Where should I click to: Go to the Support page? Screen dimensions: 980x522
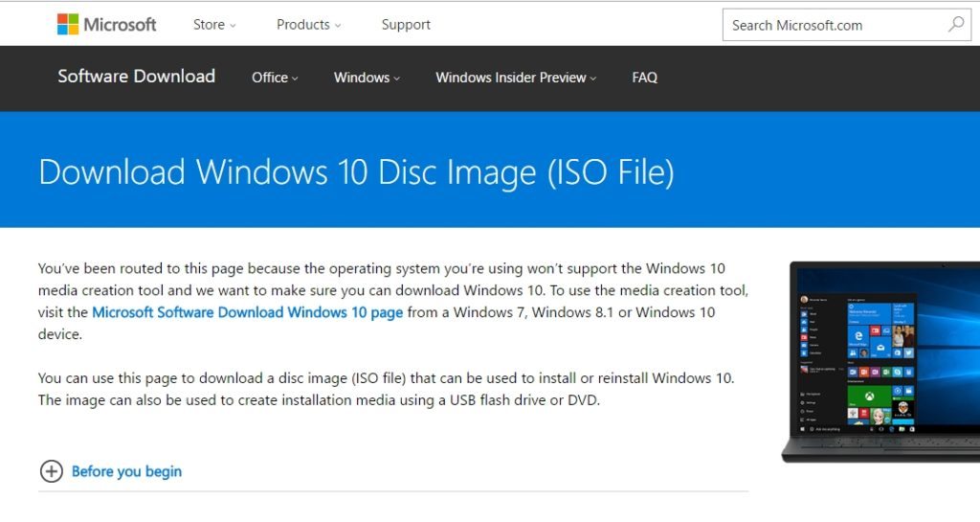coord(406,24)
